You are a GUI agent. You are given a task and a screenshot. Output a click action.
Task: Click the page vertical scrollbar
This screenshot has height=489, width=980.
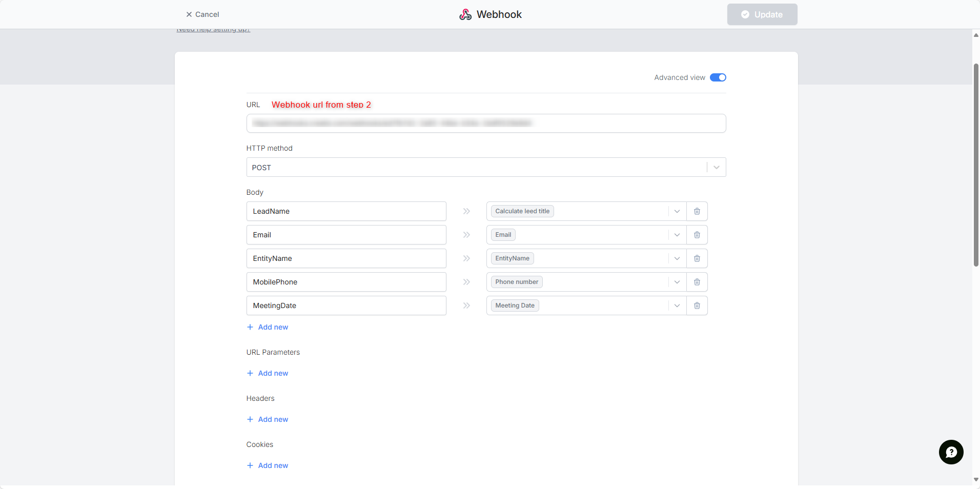click(976, 164)
